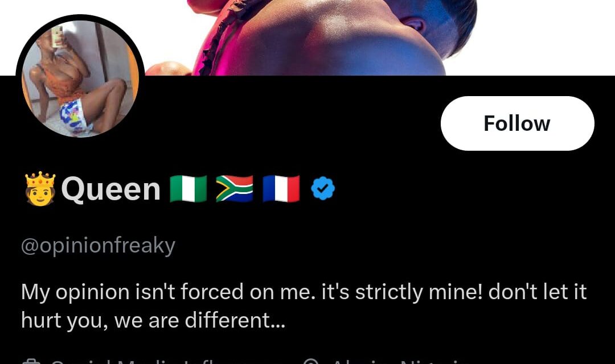
Task: Click the word strictly in the bio
Action: (389, 292)
